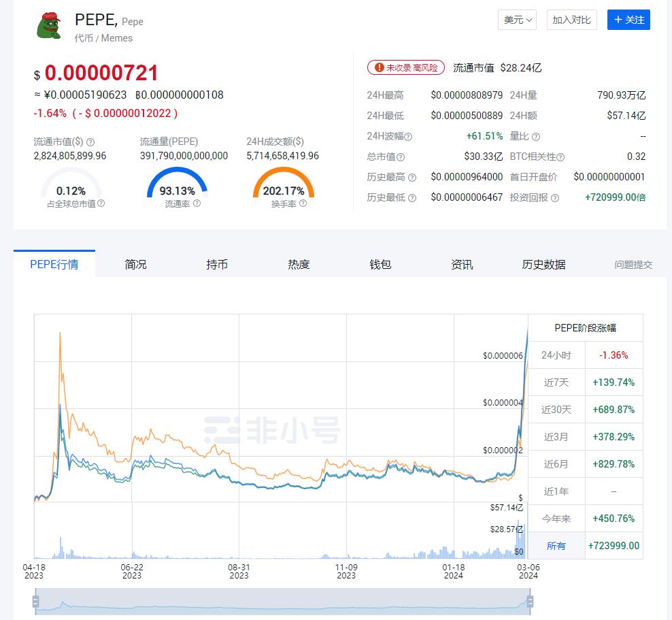Open the 持币 tab
This screenshot has width=672, height=620.
coord(217,264)
